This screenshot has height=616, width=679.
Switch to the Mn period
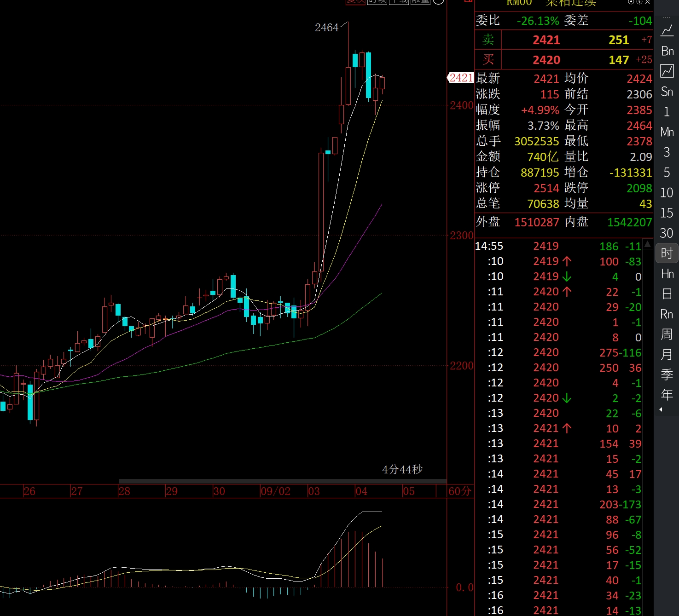667,132
